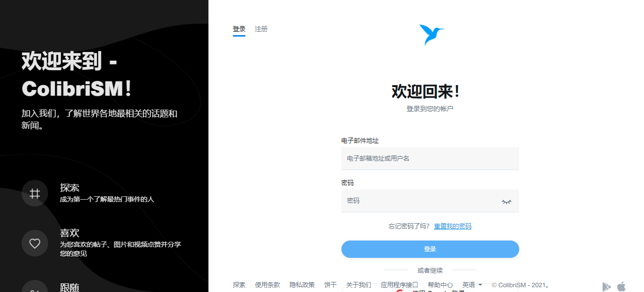Open the 关于我们 footer link
This screenshot has width=644, height=292.
point(359,285)
